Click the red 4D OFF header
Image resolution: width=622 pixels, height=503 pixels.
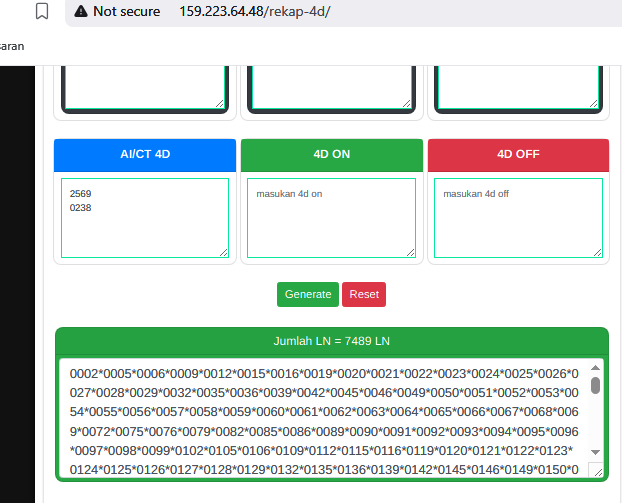(x=518, y=154)
